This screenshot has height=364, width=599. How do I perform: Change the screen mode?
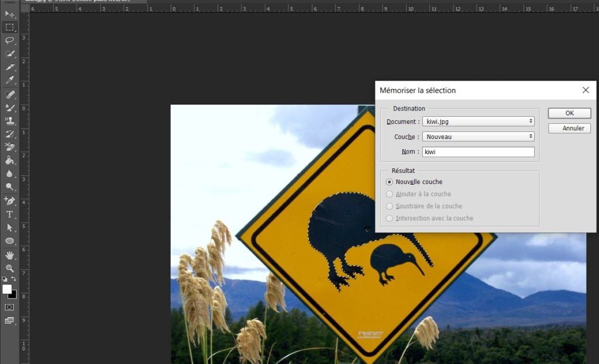coord(9,321)
